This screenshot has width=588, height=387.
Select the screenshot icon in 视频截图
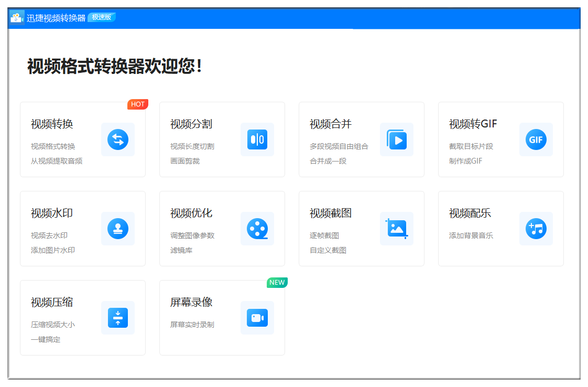(397, 229)
